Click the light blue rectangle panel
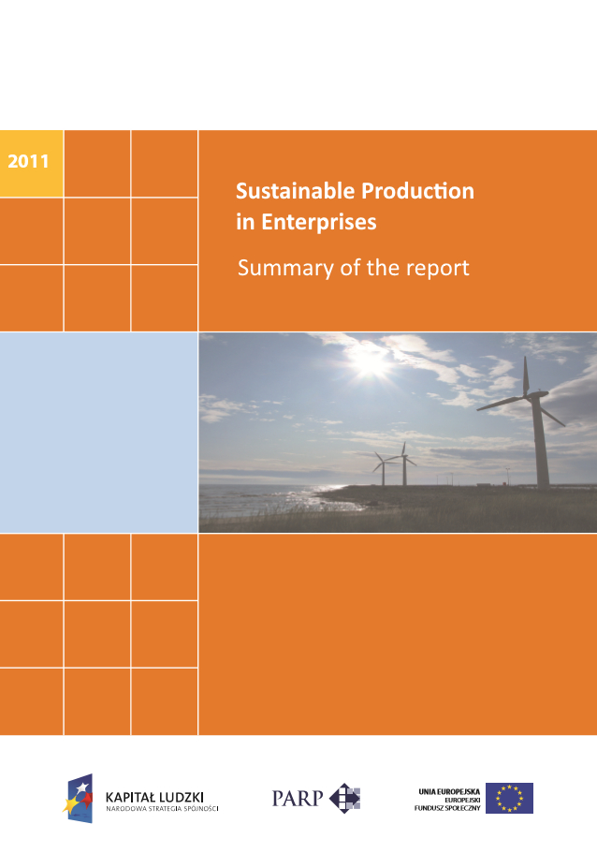Viewport: 597px width, 868px height. coord(98,432)
